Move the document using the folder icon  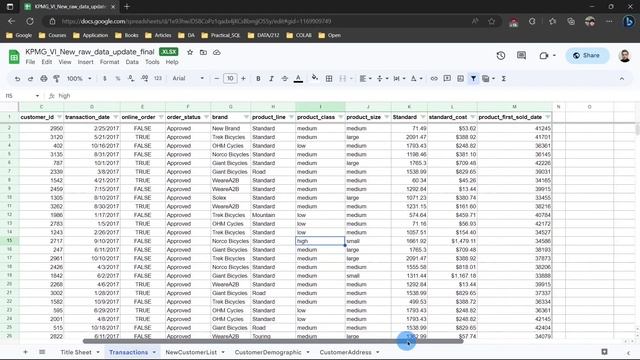pos(203,52)
